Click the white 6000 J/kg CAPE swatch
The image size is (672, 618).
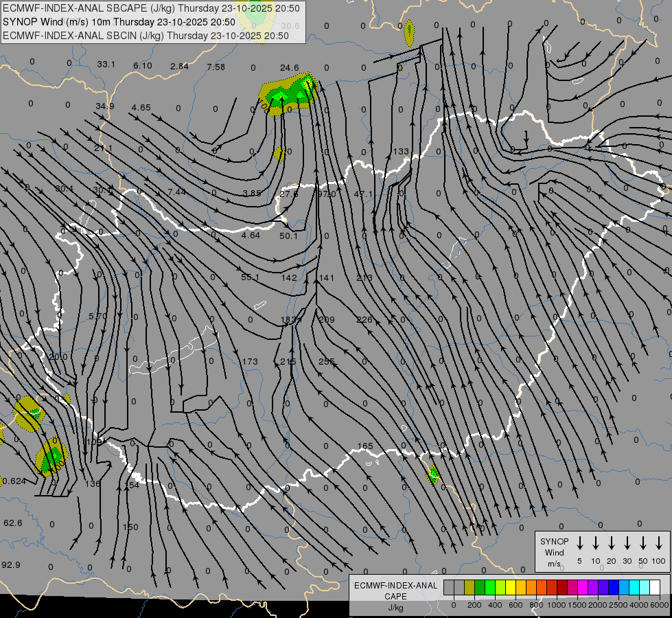(655, 587)
